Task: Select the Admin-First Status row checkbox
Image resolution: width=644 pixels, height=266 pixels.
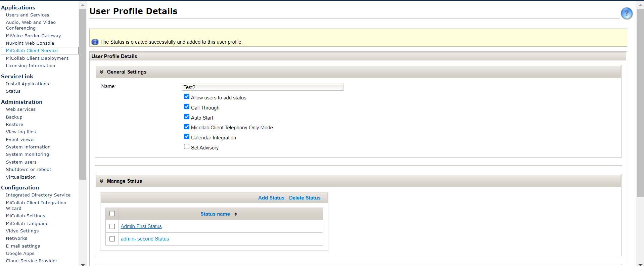Action: click(112, 226)
